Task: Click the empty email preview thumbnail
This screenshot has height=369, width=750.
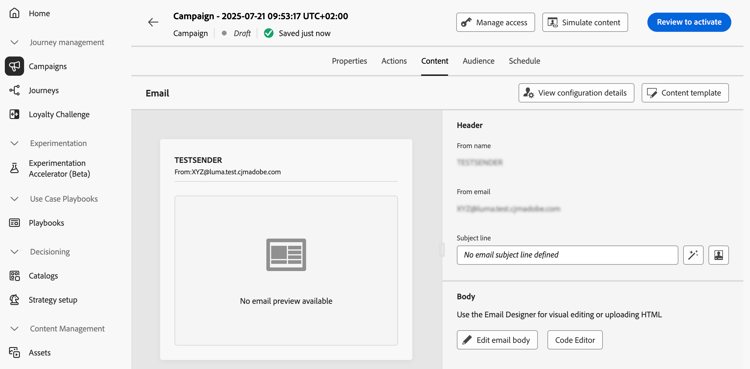Action: tap(286, 270)
